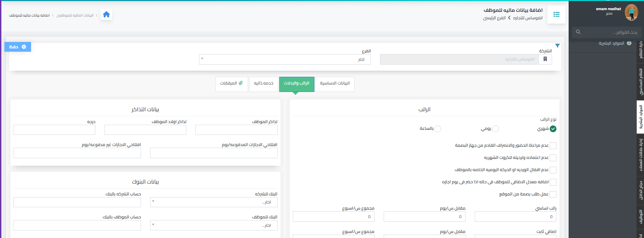
Task: Click the search magnifier icon in sidebar
Action: [x=578, y=32]
